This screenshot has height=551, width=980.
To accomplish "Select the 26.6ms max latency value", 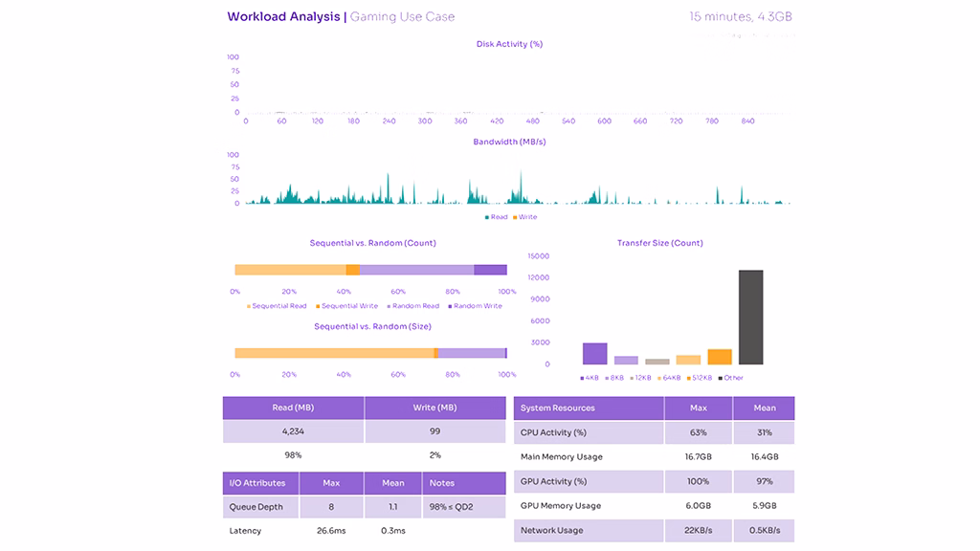I will point(331,531).
